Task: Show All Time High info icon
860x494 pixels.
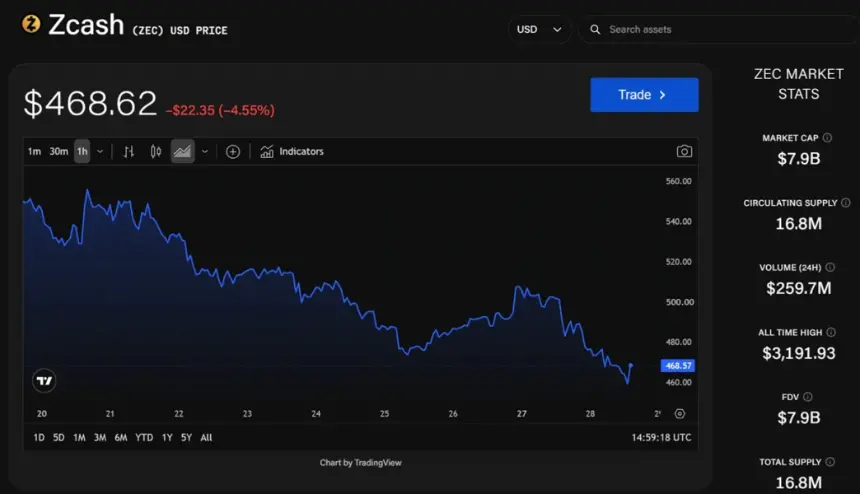Action: (831, 332)
